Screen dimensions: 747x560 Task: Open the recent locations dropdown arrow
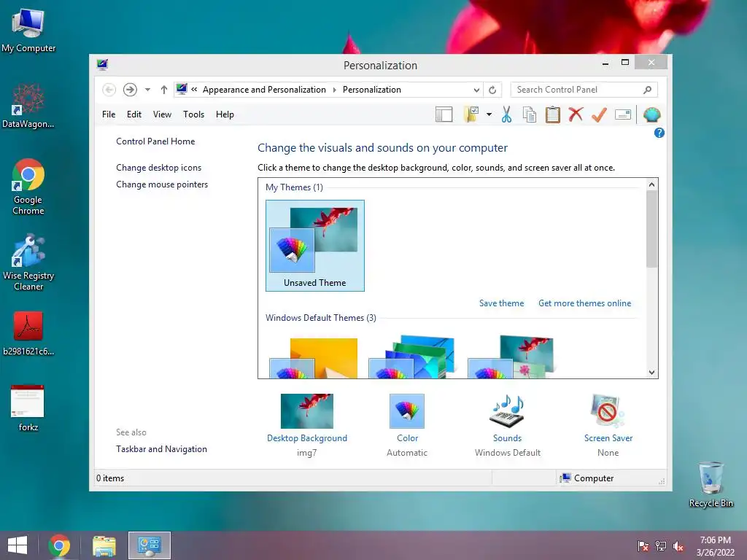tap(147, 90)
